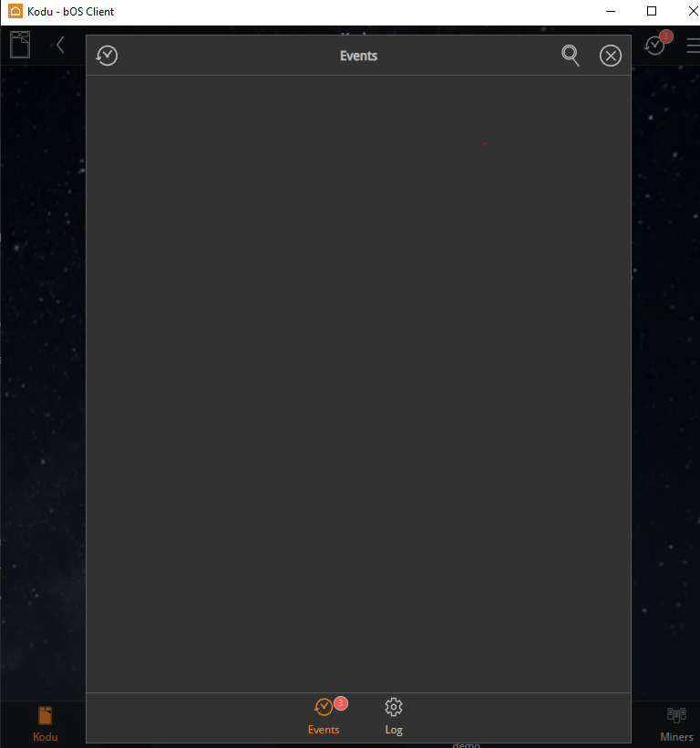
Task: Click the Events title text in header
Action: tap(358, 56)
